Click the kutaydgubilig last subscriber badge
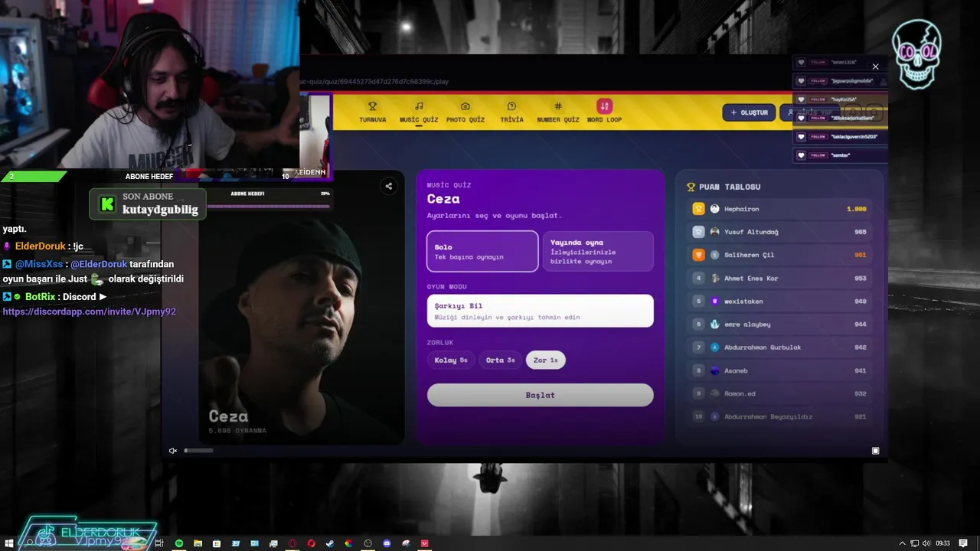Image resolution: width=980 pixels, height=551 pixels. point(147,204)
